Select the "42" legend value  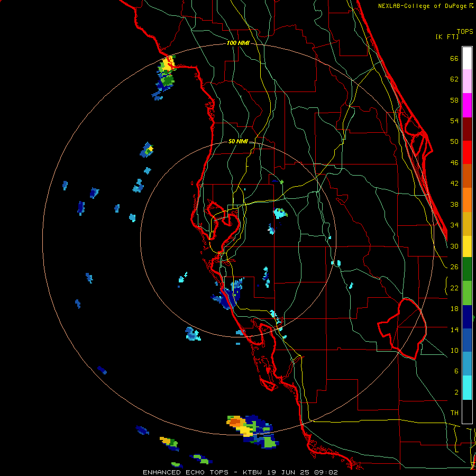(454, 184)
